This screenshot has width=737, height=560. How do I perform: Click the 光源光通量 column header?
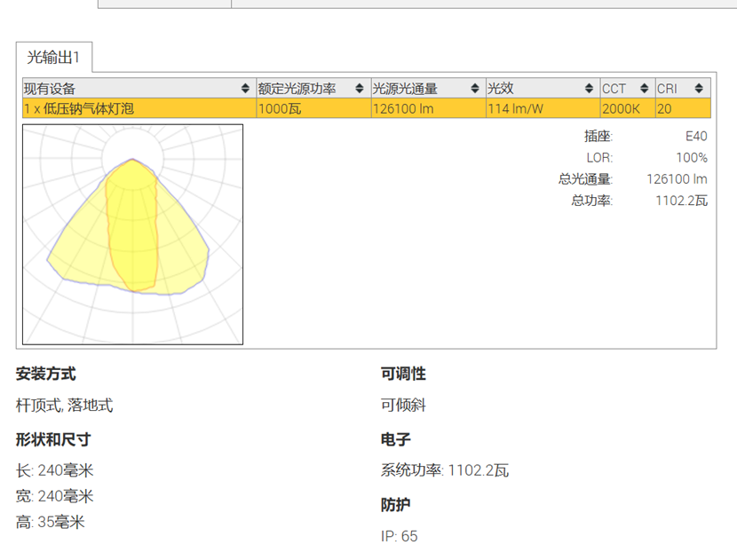click(428, 89)
